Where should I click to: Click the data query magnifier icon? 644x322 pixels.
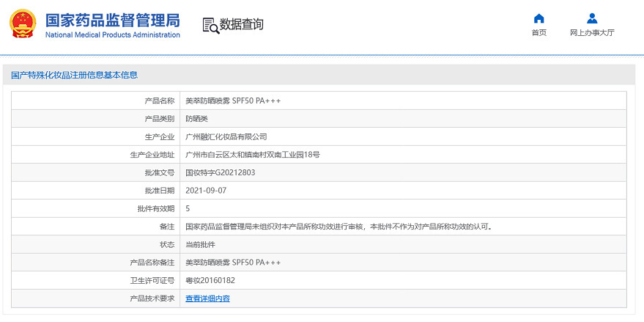[x=211, y=26]
